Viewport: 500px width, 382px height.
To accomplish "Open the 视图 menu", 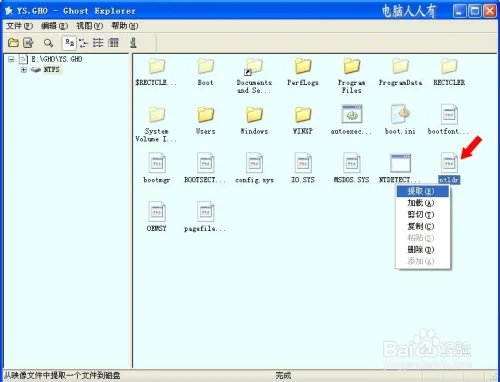I will (89, 26).
